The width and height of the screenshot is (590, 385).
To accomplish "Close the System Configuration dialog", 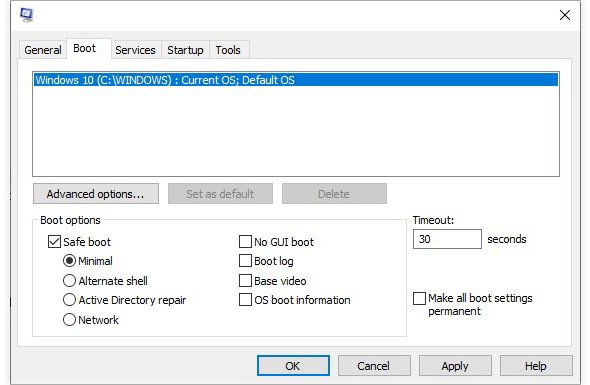I will [564, 15].
